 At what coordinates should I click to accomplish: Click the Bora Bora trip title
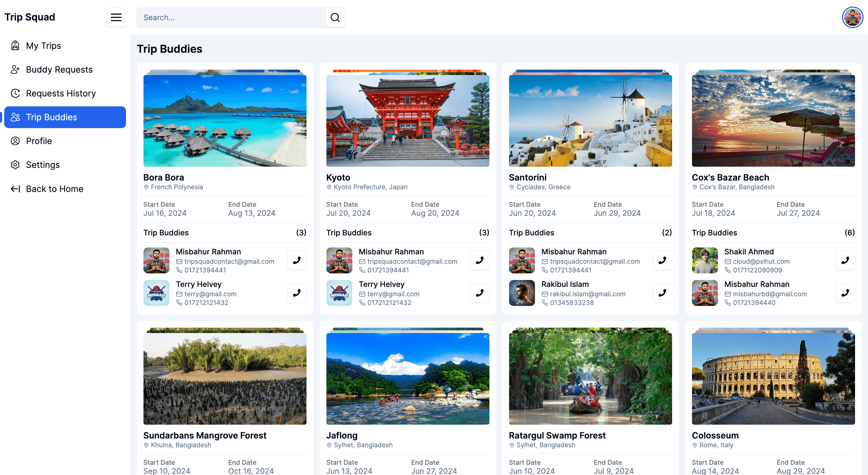coord(164,177)
